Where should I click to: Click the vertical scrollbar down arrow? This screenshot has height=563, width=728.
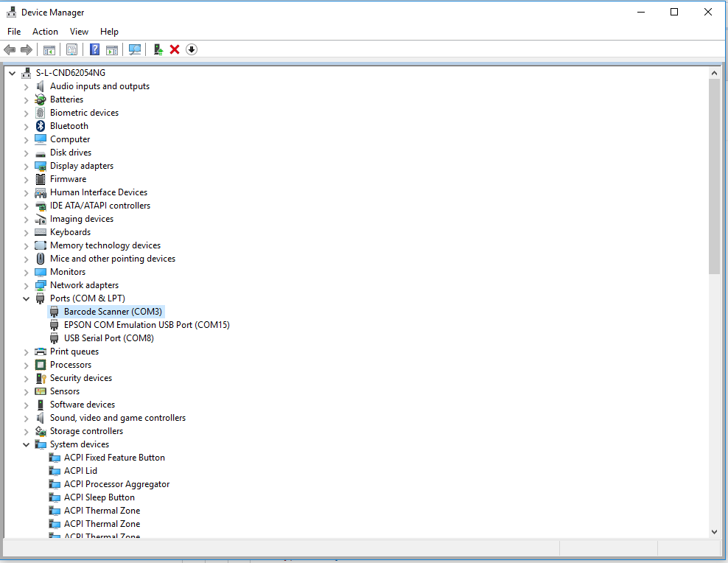pyautogui.click(x=714, y=531)
